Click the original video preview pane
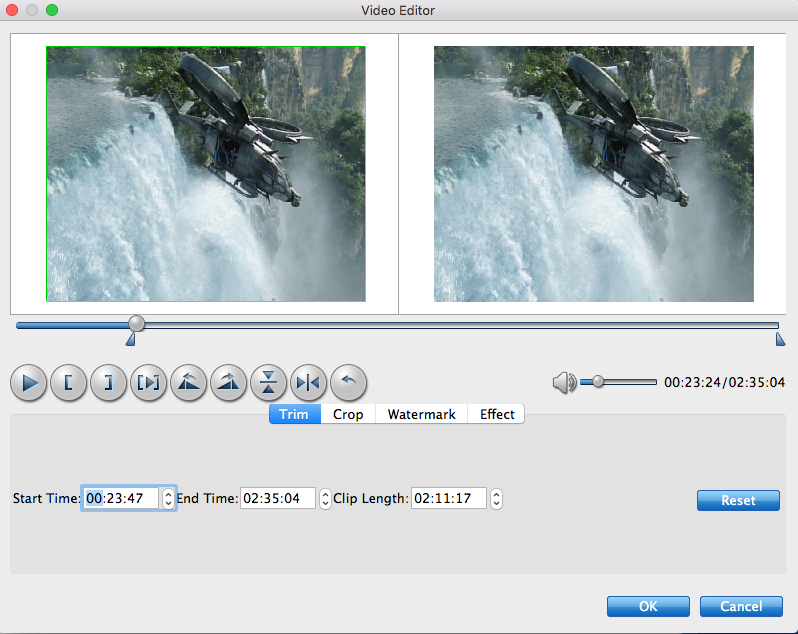The image size is (798, 634). point(206,174)
